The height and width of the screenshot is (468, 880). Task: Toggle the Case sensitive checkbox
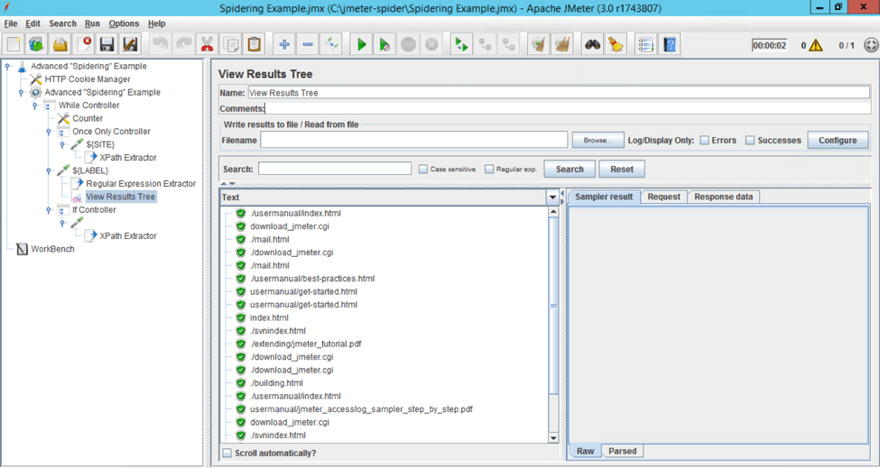[x=423, y=169]
